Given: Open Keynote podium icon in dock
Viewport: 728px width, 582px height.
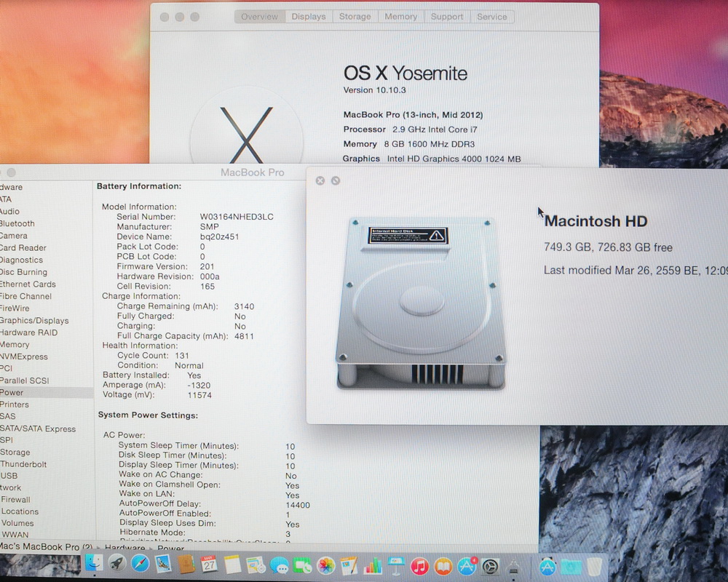Looking at the screenshot, I should tap(396, 566).
